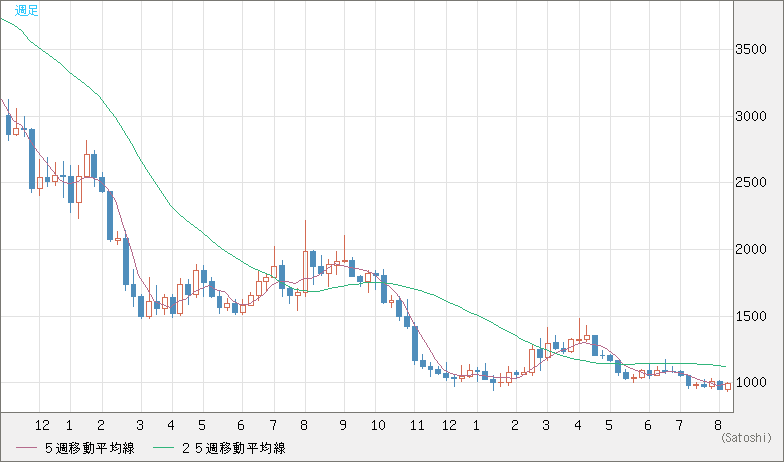Select the 5週移動平均線 legend entry
784x462 pixels.
click(75, 448)
